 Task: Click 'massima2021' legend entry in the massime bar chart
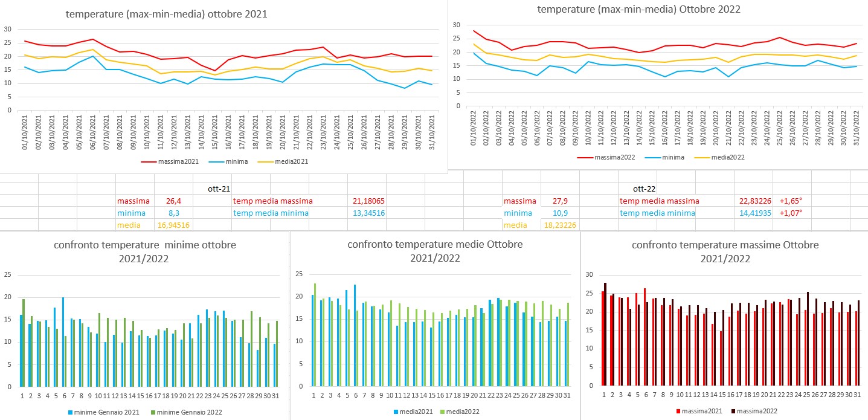pyautogui.click(x=699, y=411)
